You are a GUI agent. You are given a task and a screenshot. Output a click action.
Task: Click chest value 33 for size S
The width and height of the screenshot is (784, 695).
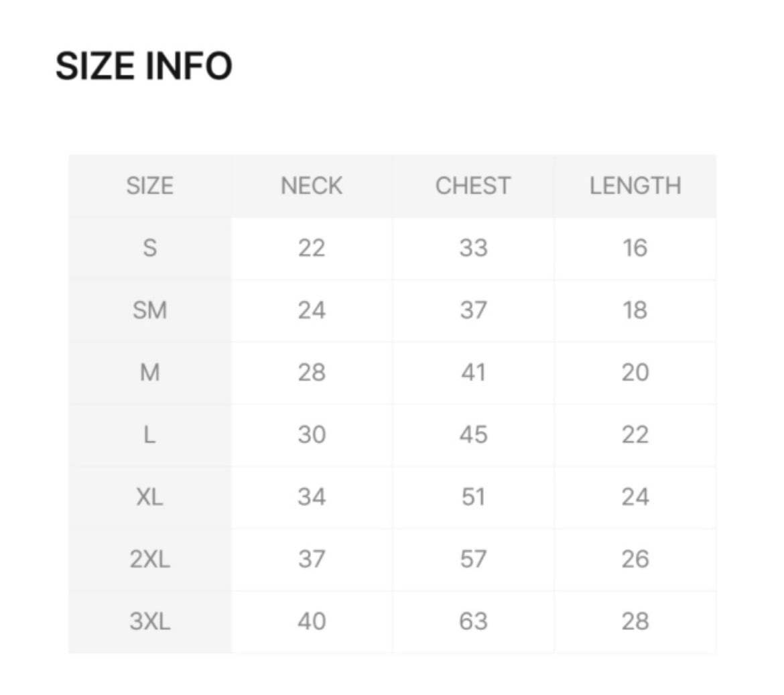pos(473,248)
